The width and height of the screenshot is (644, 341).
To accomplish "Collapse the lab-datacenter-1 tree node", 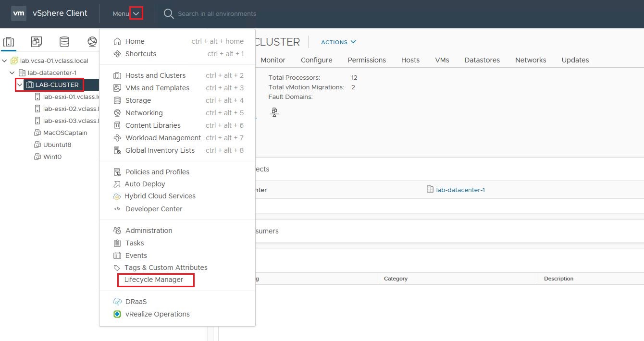I will pyautogui.click(x=12, y=73).
